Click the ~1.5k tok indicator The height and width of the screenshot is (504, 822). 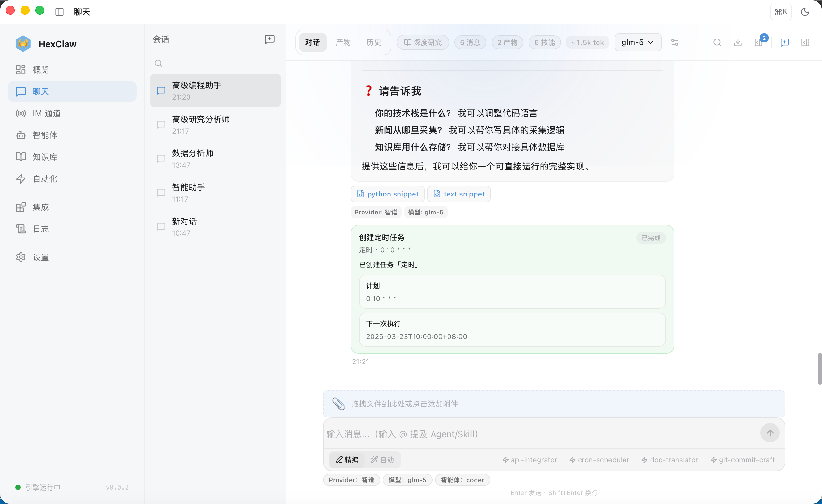pos(588,42)
